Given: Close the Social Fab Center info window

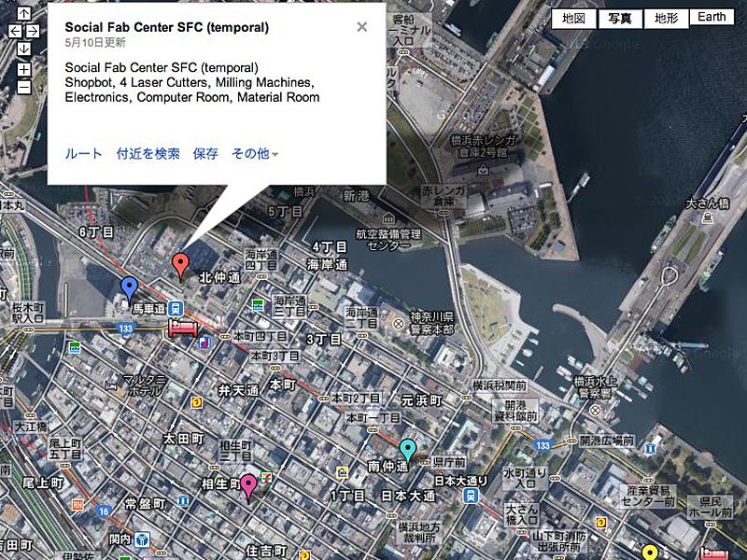Looking at the screenshot, I should click(362, 27).
